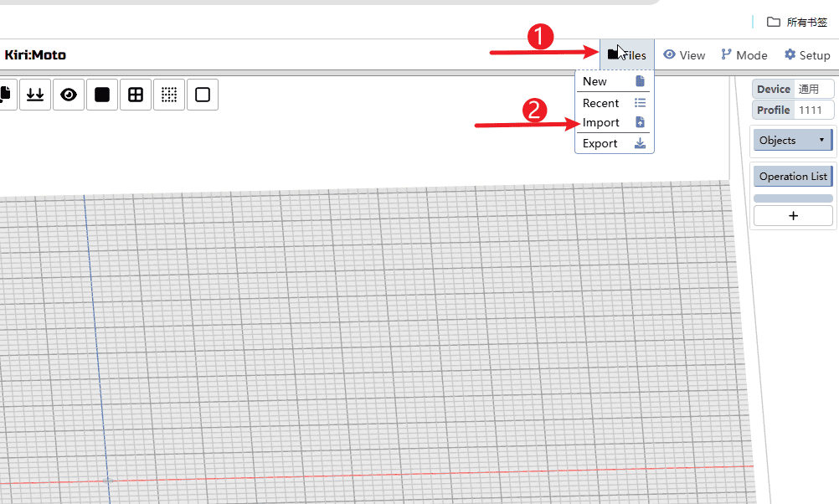Toggle the empty square outline toolbar icon
Screen dimensions: 839x504
pyautogui.click(x=203, y=95)
